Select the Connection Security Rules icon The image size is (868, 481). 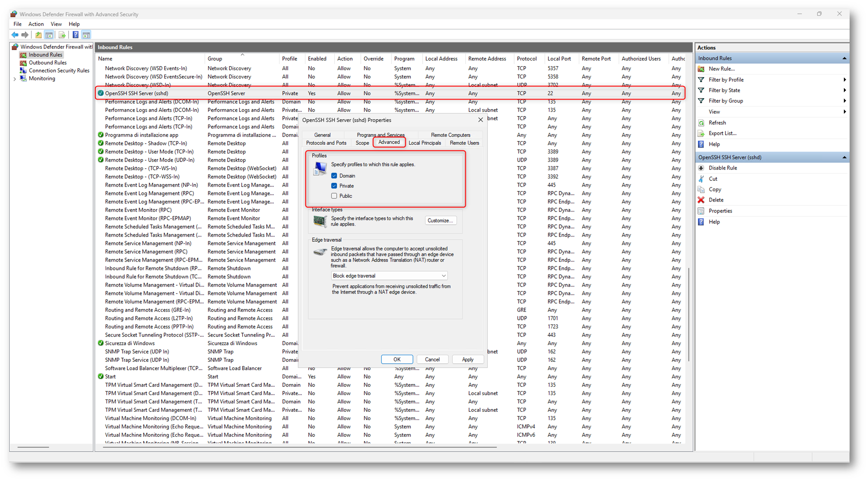(x=23, y=71)
